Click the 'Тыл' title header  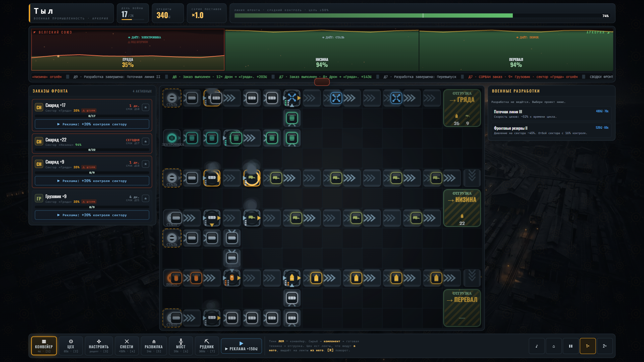(x=43, y=11)
